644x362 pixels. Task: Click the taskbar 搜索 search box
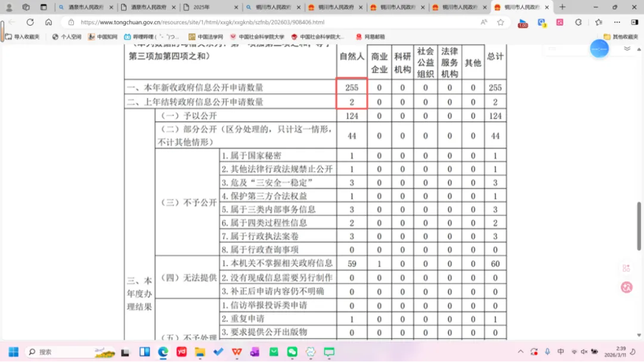click(70, 352)
